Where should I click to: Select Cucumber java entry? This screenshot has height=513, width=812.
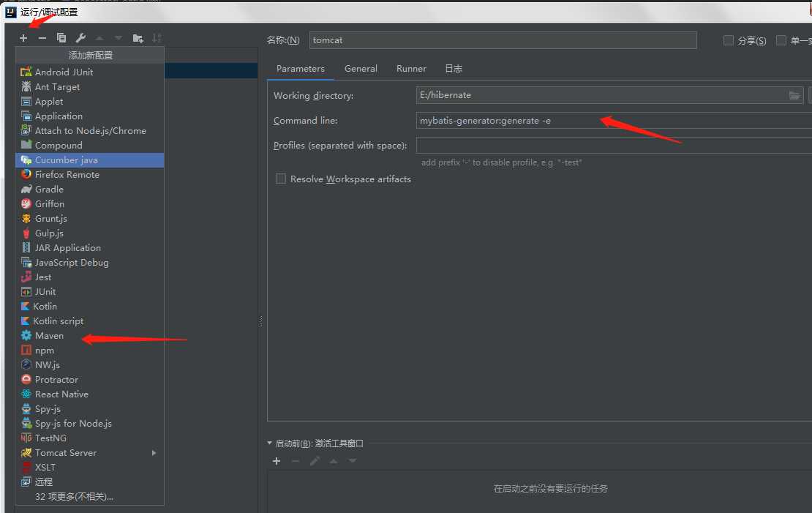point(89,160)
